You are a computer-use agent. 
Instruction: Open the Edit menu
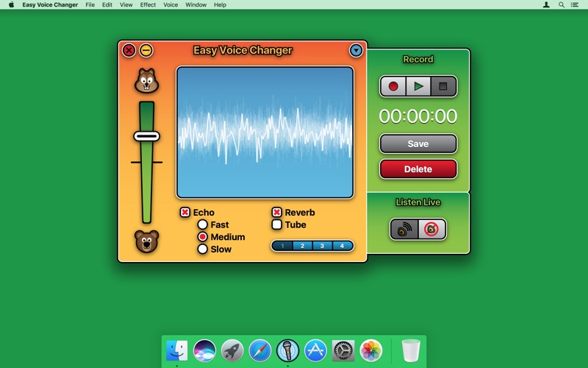pos(107,5)
